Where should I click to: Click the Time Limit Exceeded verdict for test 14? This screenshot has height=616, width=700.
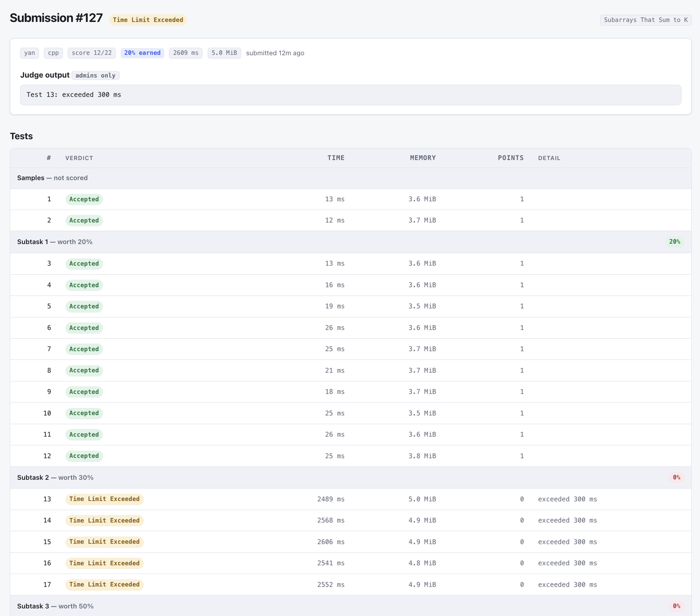tap(105, 521)
